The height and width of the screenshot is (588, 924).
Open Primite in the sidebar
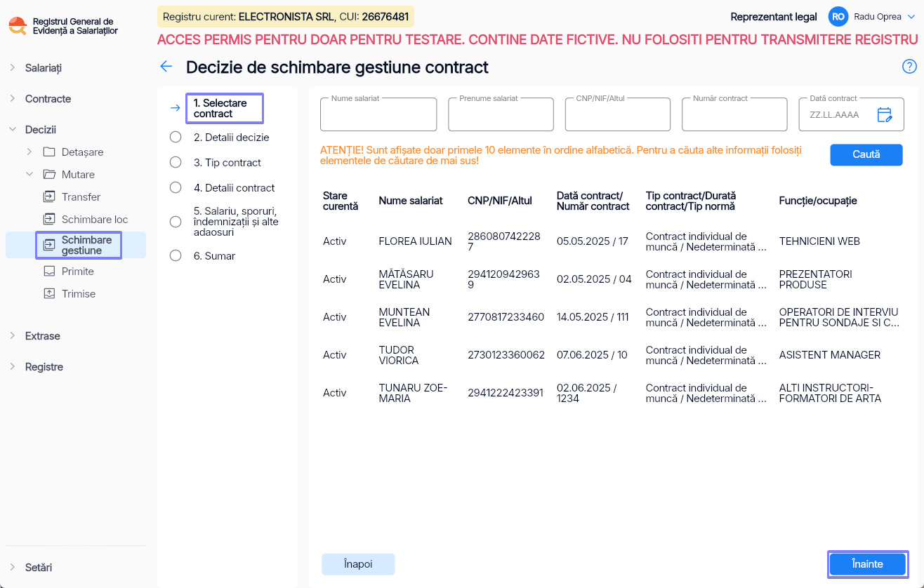77,272
